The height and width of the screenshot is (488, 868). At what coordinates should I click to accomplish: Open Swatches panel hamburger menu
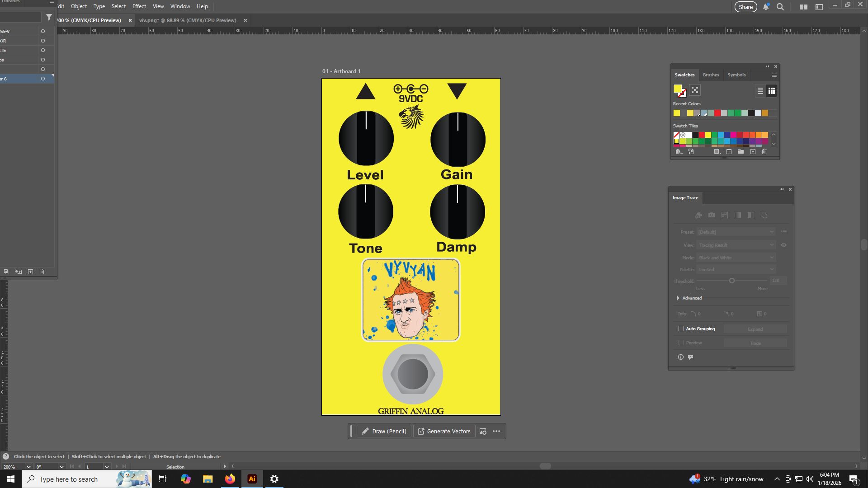[774, 75]
